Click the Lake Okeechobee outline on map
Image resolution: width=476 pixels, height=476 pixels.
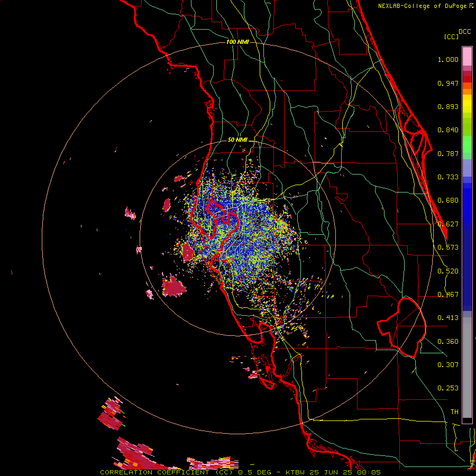[x=401, y=327]
